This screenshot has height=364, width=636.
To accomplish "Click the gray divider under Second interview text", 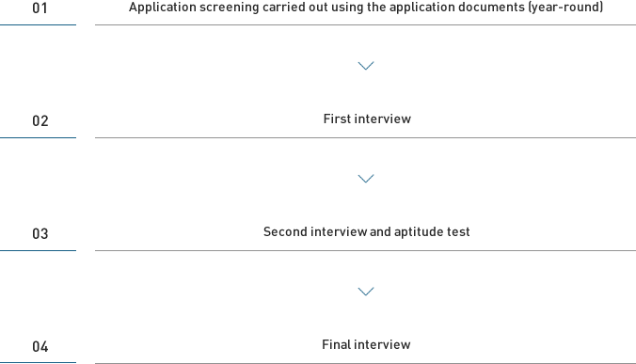I will point(365,250).
